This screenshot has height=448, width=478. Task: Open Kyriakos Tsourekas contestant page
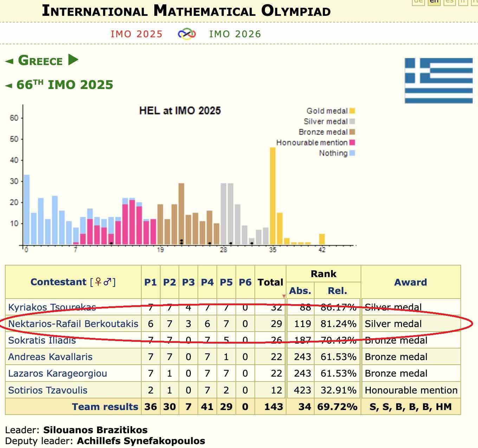click(x=52, y=307)
